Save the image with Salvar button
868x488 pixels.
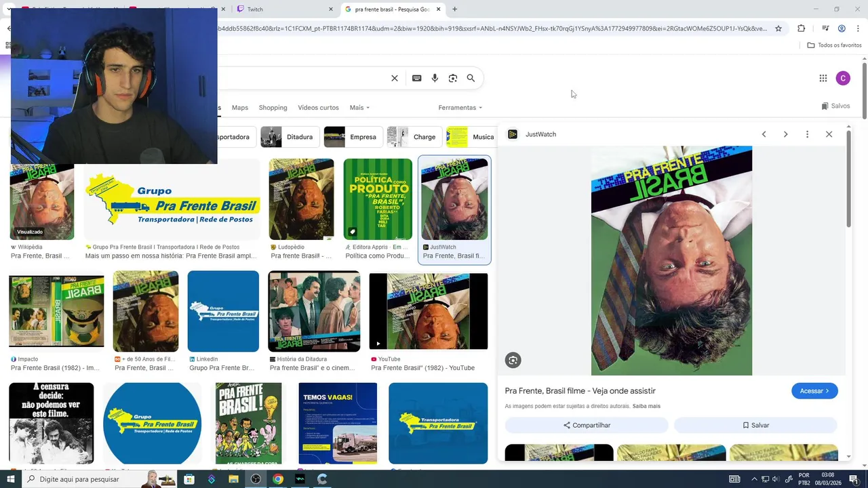[755, 425]
